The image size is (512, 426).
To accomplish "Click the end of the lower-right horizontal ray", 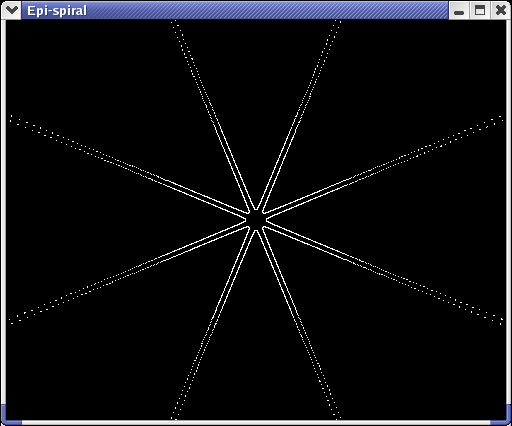I will click(500, 321).
